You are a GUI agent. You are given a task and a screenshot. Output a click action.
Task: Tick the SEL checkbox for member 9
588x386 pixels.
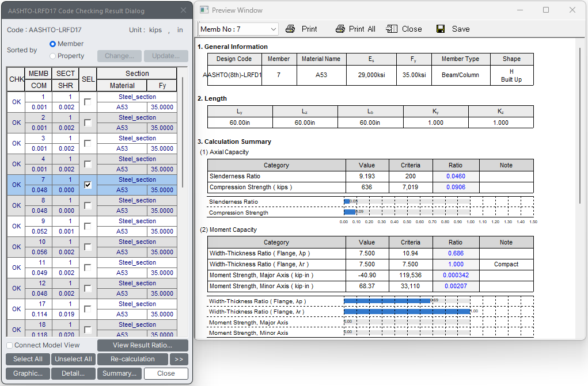tap(88, 226)
